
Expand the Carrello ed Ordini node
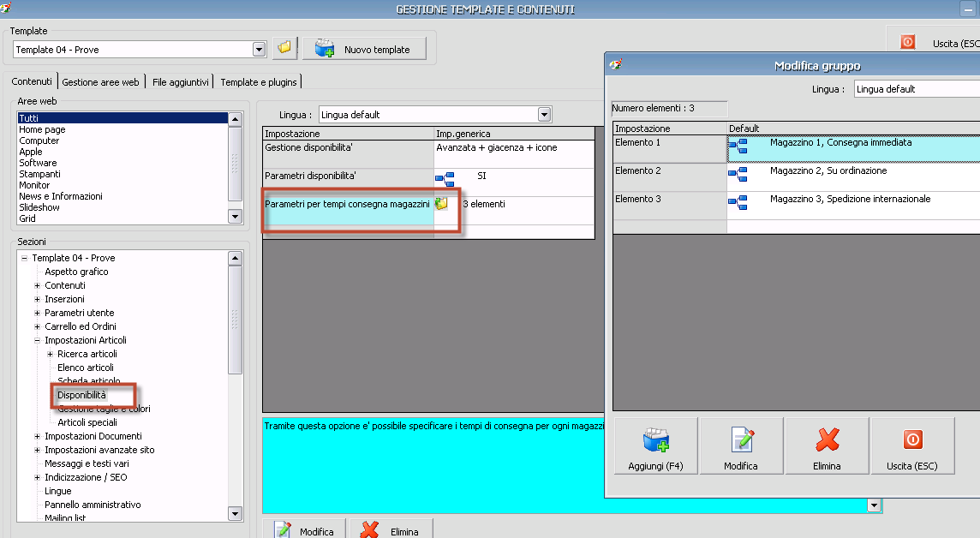coord(37,326)
